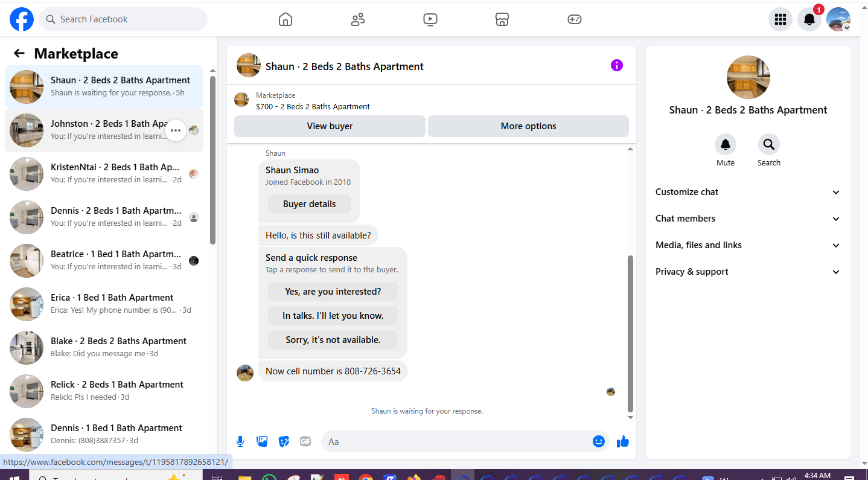Open Blake 2 Beds 2 Baths chat
The width and height of the screenshot is (868, 480).
tap(104, 348)
